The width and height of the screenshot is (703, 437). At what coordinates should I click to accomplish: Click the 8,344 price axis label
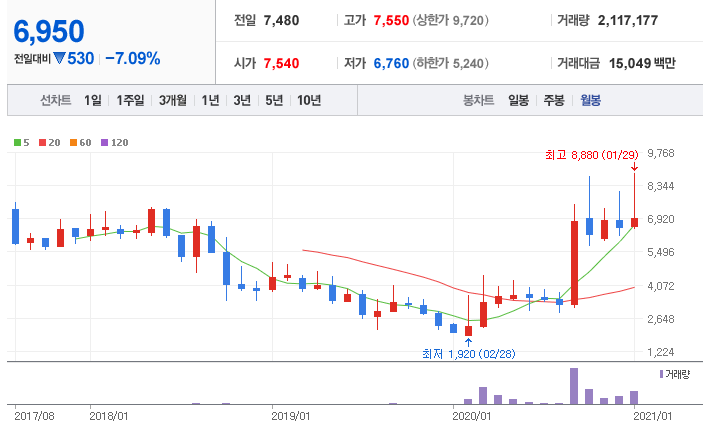[661, 186]
